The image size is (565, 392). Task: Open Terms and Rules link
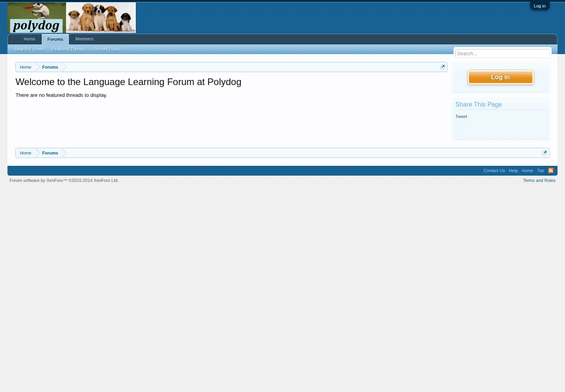tap(539, 181)
